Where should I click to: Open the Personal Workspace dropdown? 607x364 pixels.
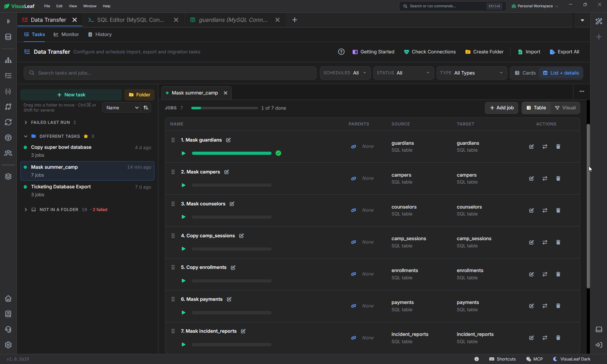535,6
